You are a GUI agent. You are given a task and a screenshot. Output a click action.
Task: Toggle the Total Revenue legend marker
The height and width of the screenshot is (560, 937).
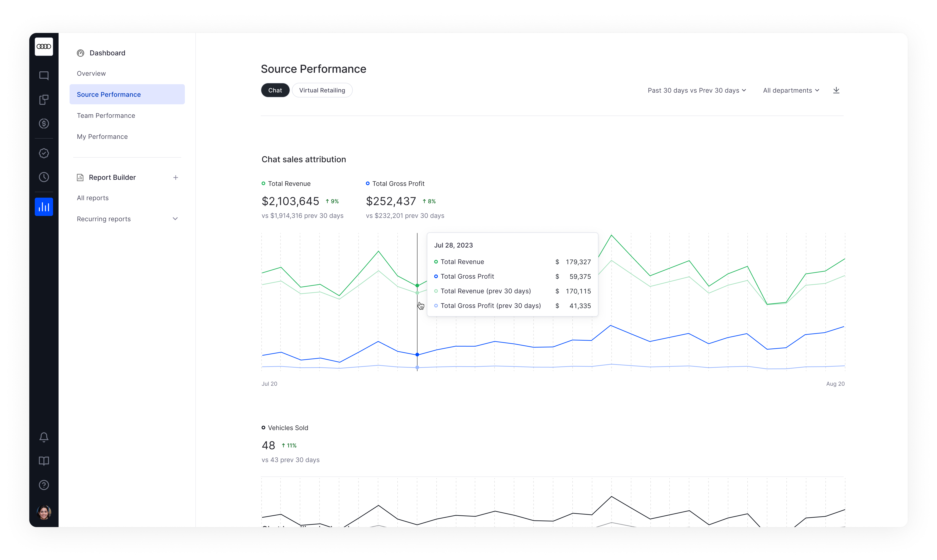tap(263, 183)
